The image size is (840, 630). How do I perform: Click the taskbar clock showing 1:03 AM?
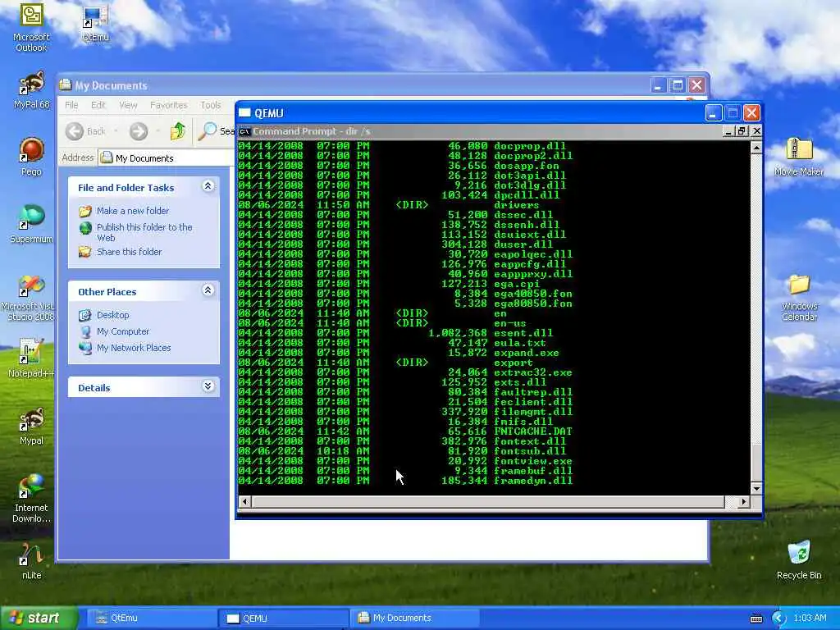[x=810, y=619]
